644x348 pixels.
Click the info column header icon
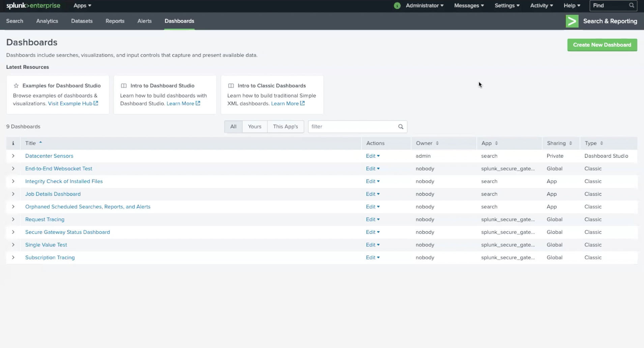tap(13, 143)
